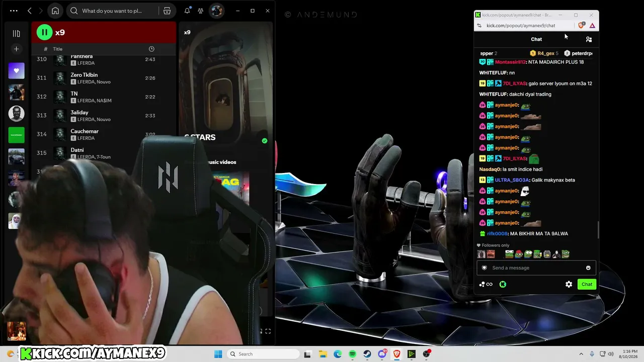Open the Browse icon in Spotify search bar
Image resolution: width=644 pixels, height=362 pixels.
point(167,11)
